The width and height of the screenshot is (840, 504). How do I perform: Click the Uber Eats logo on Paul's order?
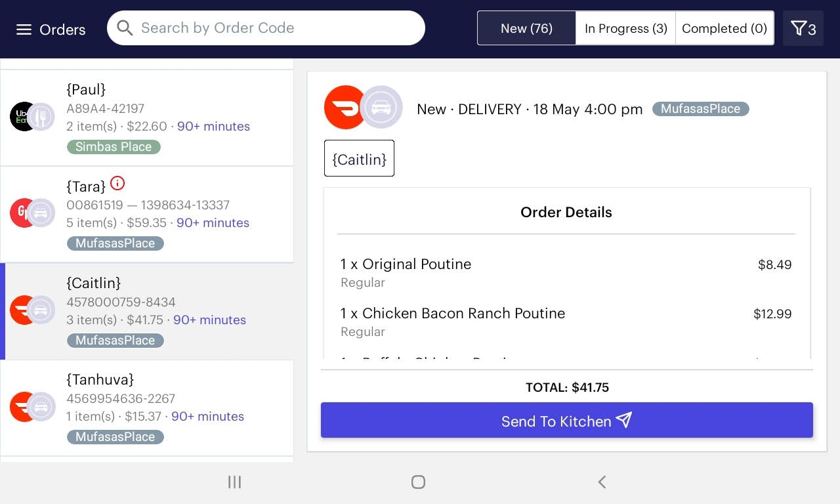22,117
